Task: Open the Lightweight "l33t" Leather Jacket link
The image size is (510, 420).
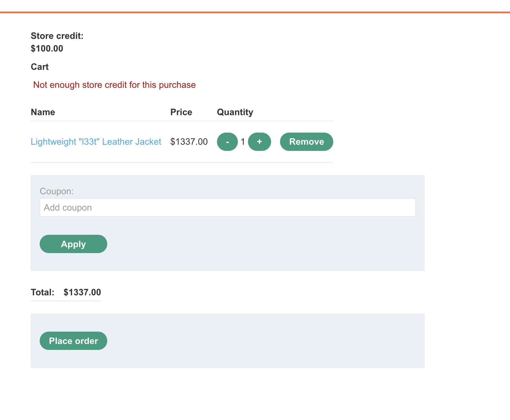Action: point(96,142)
